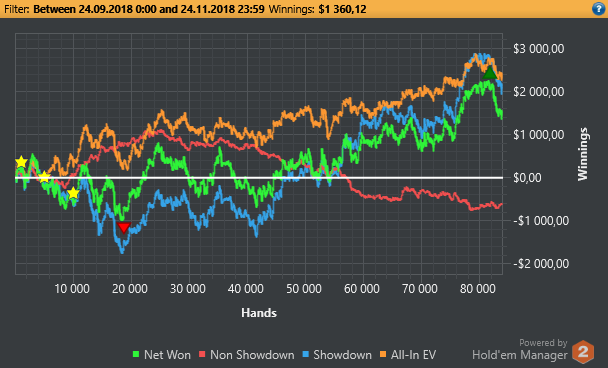608x368 pixels.
Task: Click the 80 000 hands axis label
Action: tap(478, 289)
